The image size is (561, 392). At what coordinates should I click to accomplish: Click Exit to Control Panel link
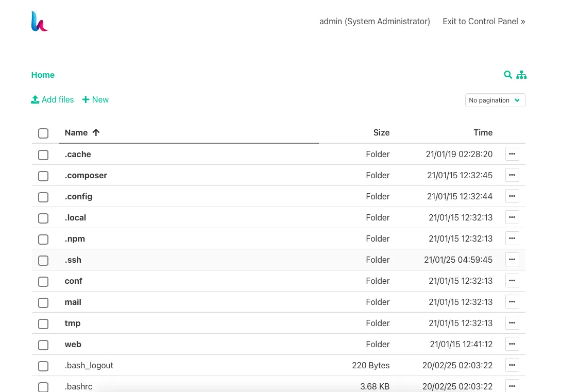tap(484, 21)
